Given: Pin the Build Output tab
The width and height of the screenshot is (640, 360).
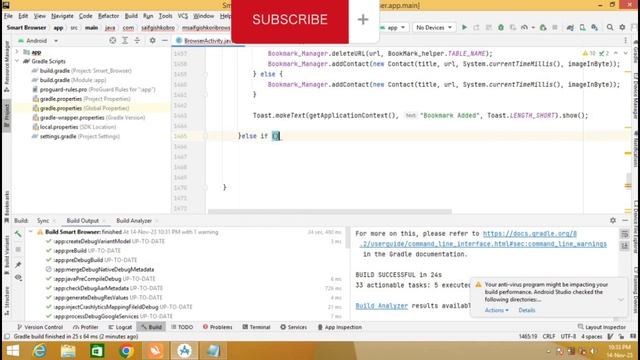Looking at the screenshot, I should [18, 264].
